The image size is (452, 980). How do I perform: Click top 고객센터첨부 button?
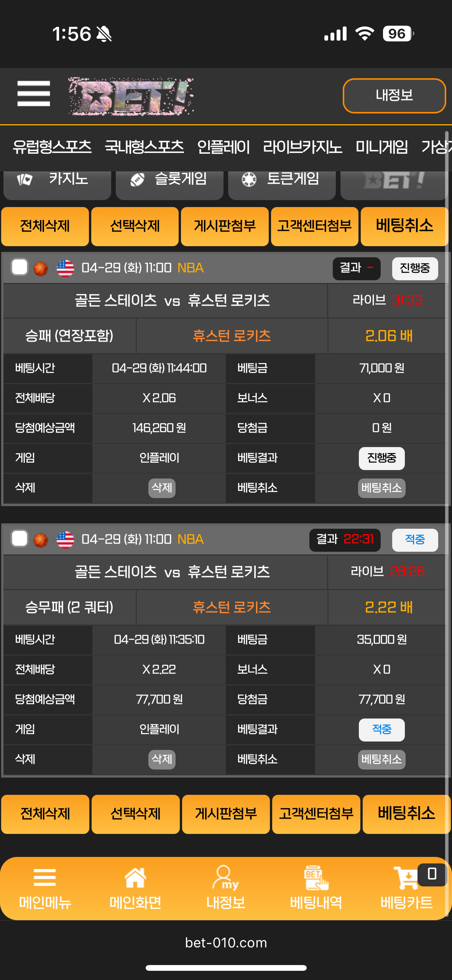[314, 226]
